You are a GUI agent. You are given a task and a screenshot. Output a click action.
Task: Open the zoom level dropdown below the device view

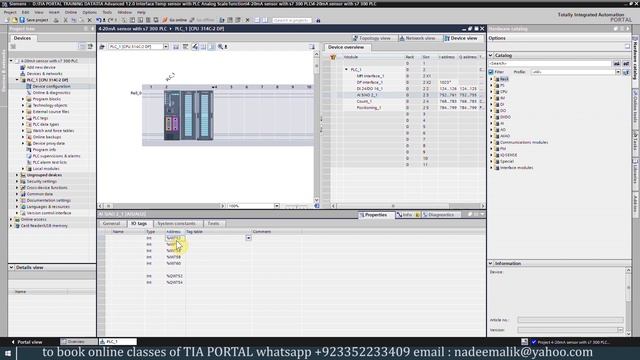pyautogui.click(x=277, y=206)
